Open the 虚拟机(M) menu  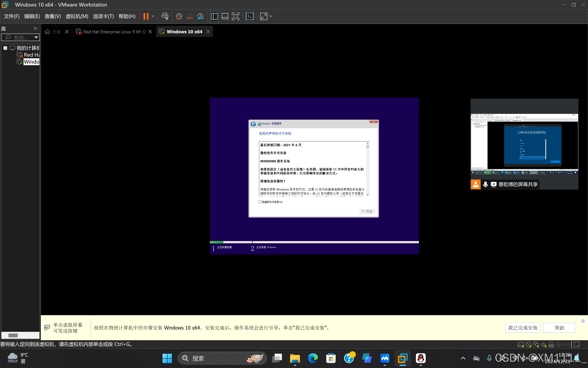coord(77,16)
